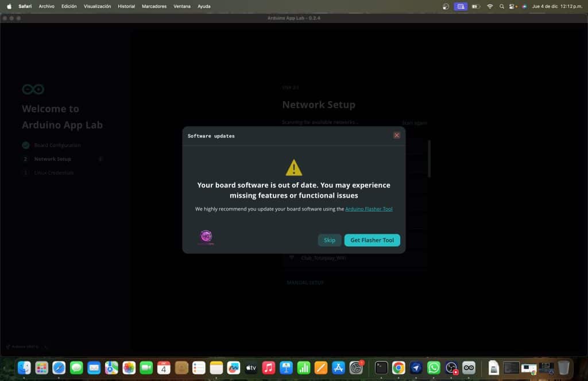
Task: Open Numbers from the Dock
Action: point(303,368)
